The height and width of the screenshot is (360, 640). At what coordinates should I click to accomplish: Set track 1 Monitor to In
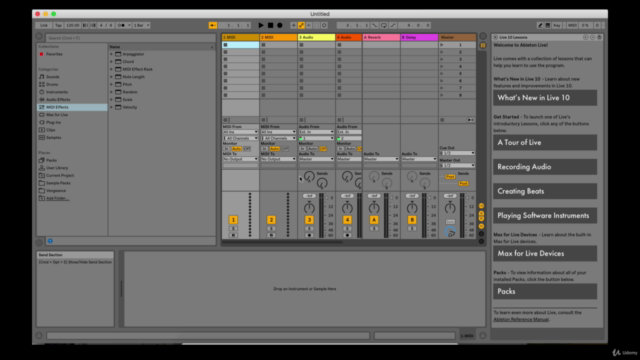click(226, 149)
